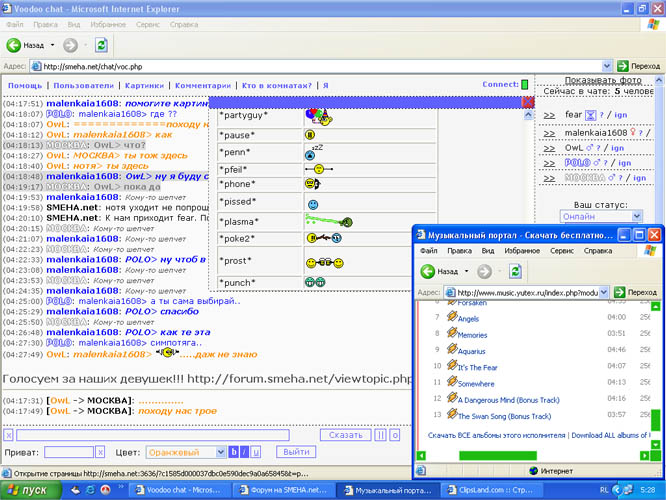
Task: Pick the *poke2* smiley image
Action: (324, 238)
